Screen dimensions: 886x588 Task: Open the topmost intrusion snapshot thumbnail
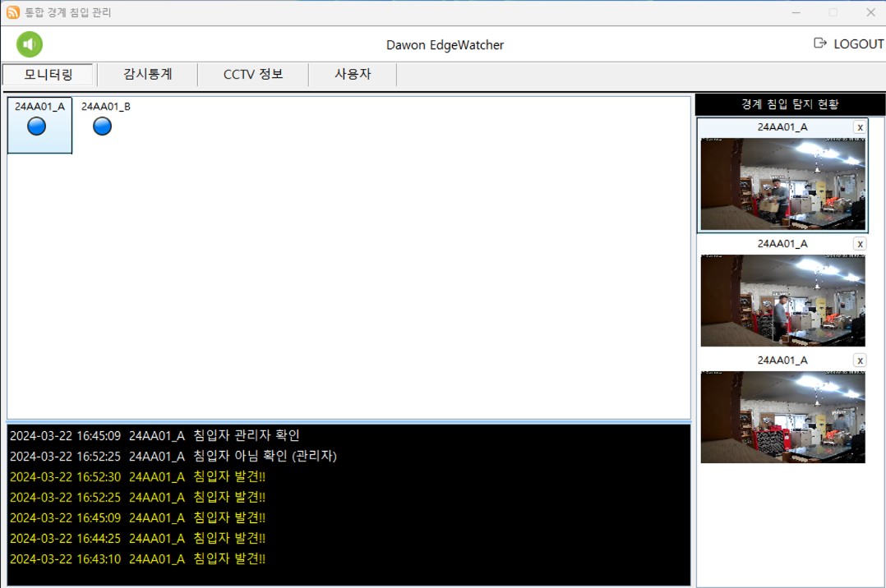click(782, 184)
